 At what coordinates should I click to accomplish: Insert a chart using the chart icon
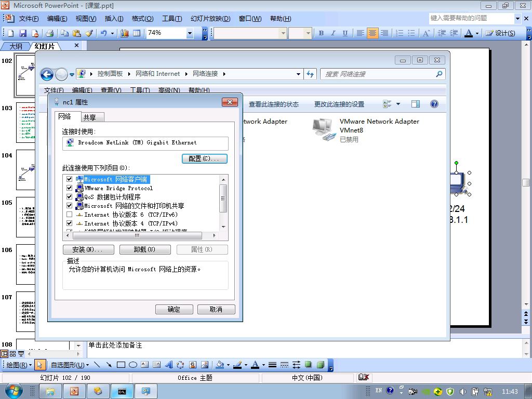tap(125, 33)
